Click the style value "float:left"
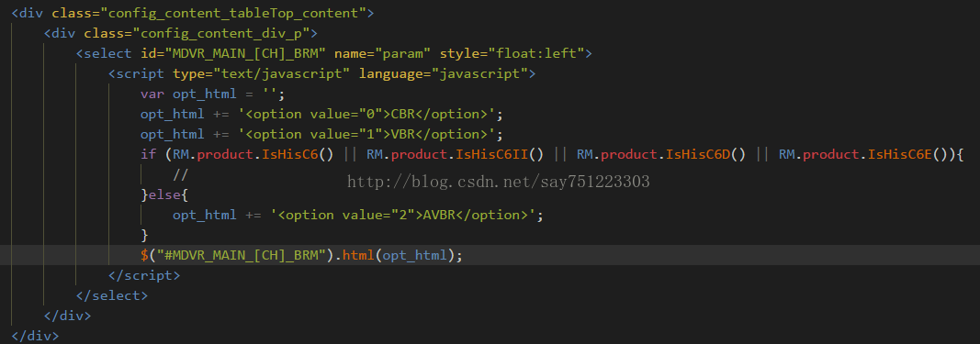 [x=536, y=54]
